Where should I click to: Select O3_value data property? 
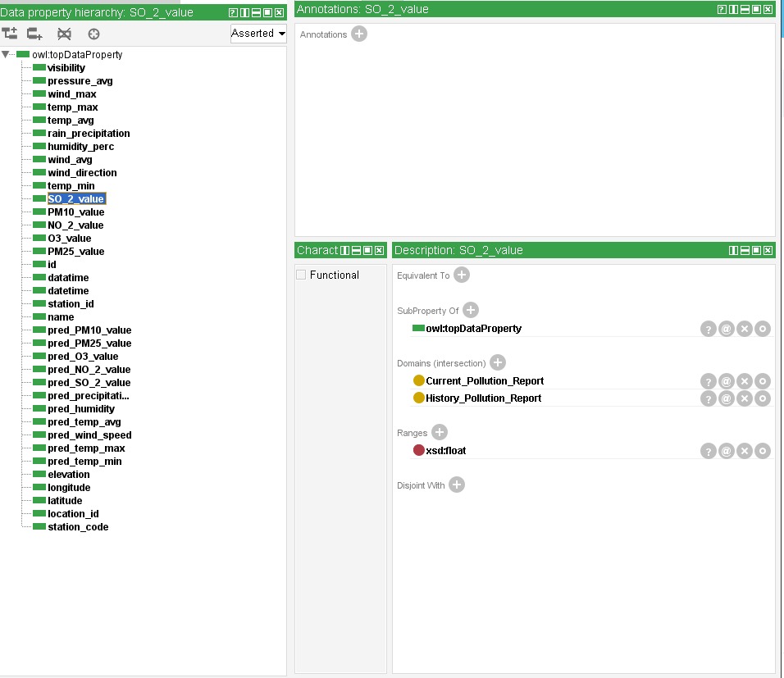pyautogui.click(x=70, y=238)
